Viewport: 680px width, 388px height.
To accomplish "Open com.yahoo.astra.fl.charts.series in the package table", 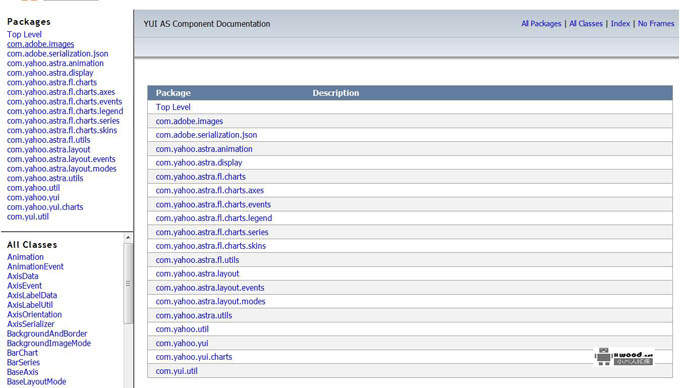I will tap(212, 232).
